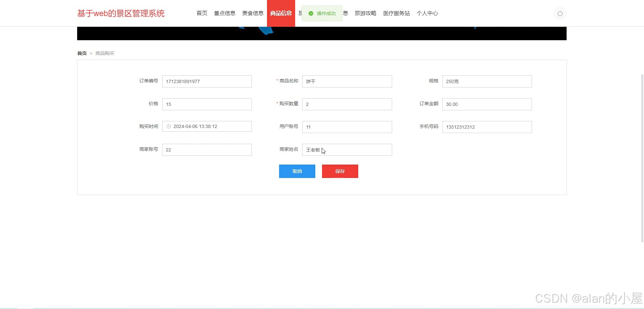Click the 商家姓名 field label
644x309 pixels.
[x=289, y=149]
